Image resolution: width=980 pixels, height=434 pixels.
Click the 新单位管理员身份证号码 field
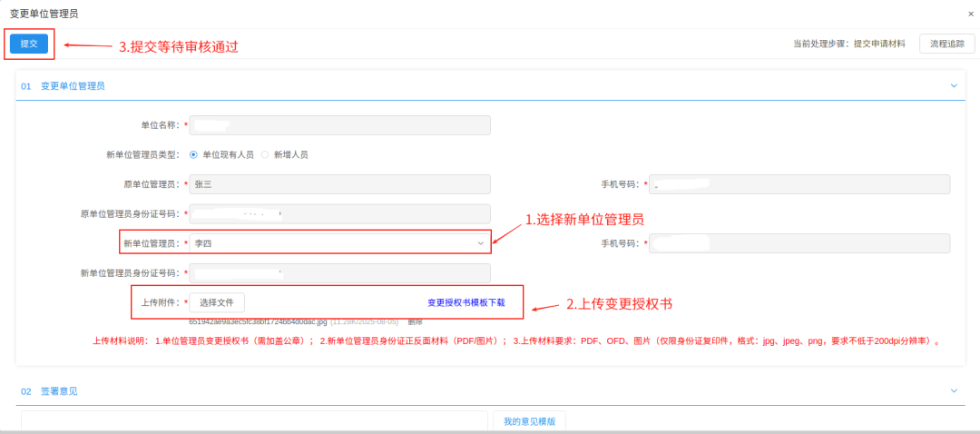point(339,272)
